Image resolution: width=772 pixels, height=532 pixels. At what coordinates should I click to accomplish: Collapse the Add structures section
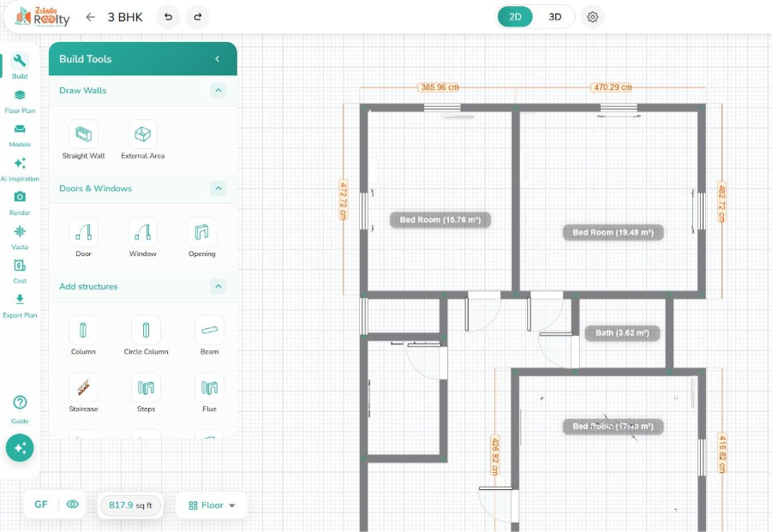218,286
